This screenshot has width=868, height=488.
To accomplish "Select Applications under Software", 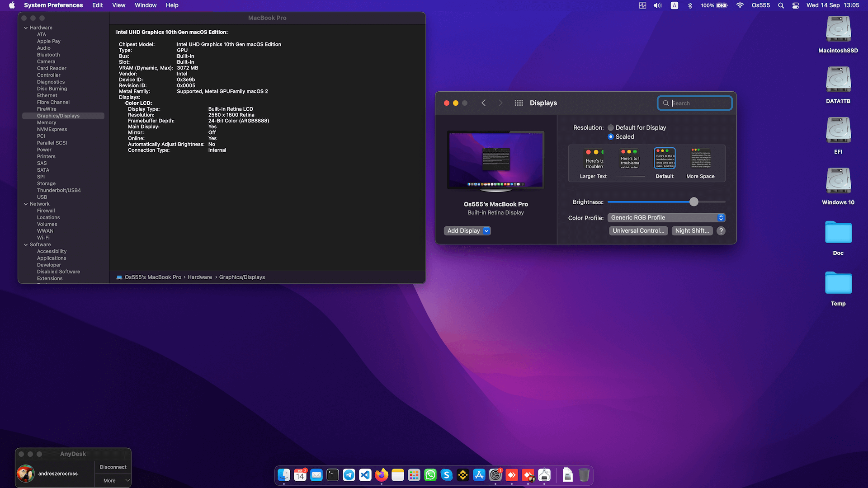I will [52, 258].
